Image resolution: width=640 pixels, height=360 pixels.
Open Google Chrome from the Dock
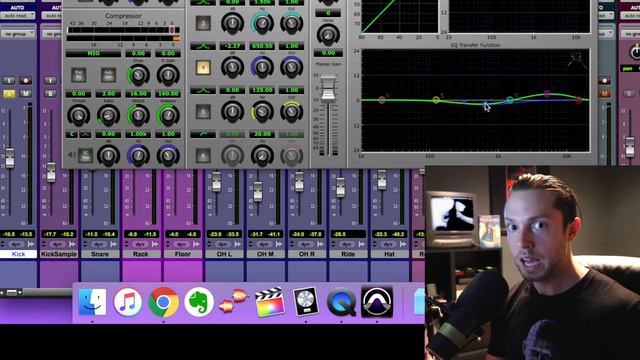(163, 302)
